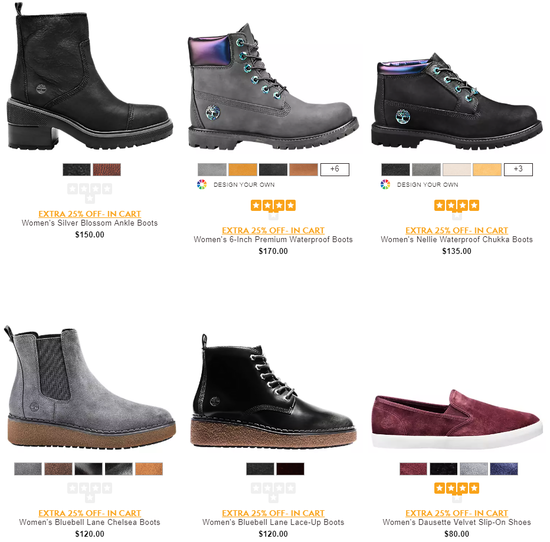This screenshot has width=550, height=542.
Task: Expand +6 more colors for 6-Inch Premium boots
Action: click(335, 169)
